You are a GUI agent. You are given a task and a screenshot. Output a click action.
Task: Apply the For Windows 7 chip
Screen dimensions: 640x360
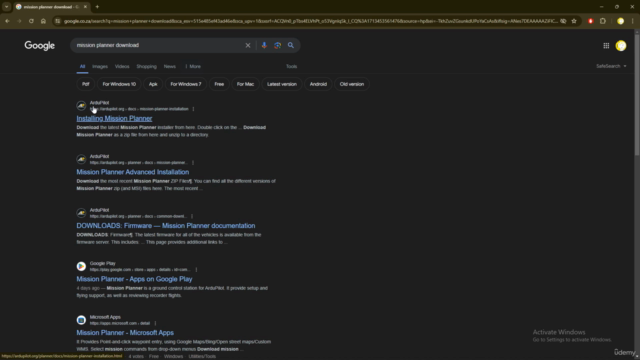pyautogui.click(x=186, y=84)
